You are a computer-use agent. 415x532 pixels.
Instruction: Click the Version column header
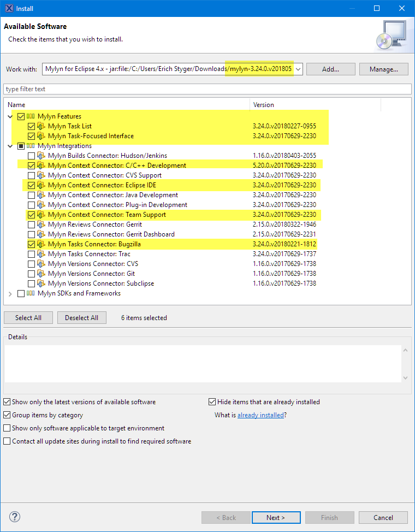pyautogui.click(x=315, y=104)
